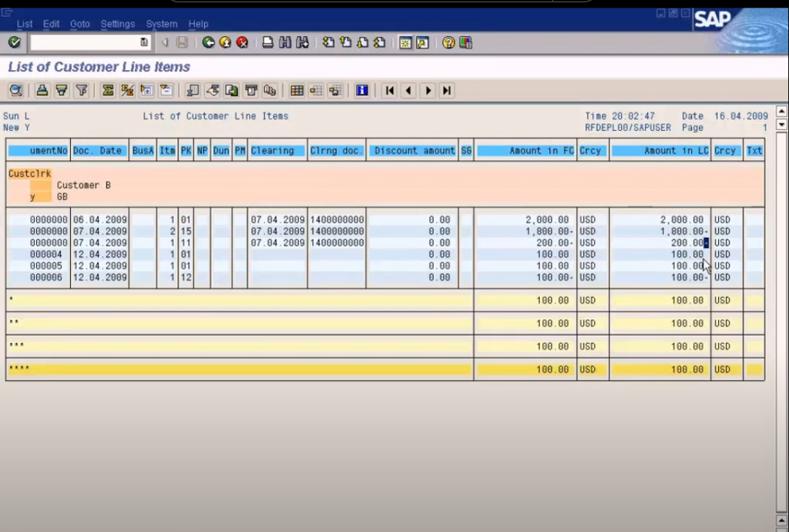Click the Select Layout icon
Image resolution: width=789 pixels, height=532 pixels.
[316, 91]
